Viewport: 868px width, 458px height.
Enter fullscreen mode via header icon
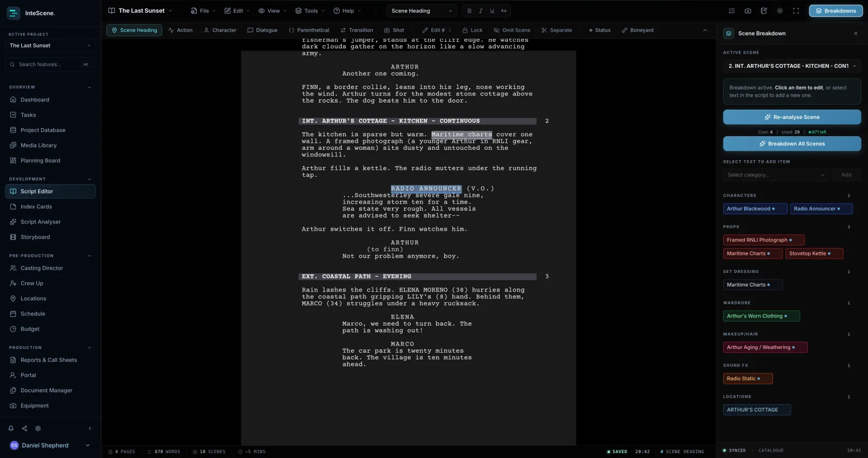(x=796, y=11)
